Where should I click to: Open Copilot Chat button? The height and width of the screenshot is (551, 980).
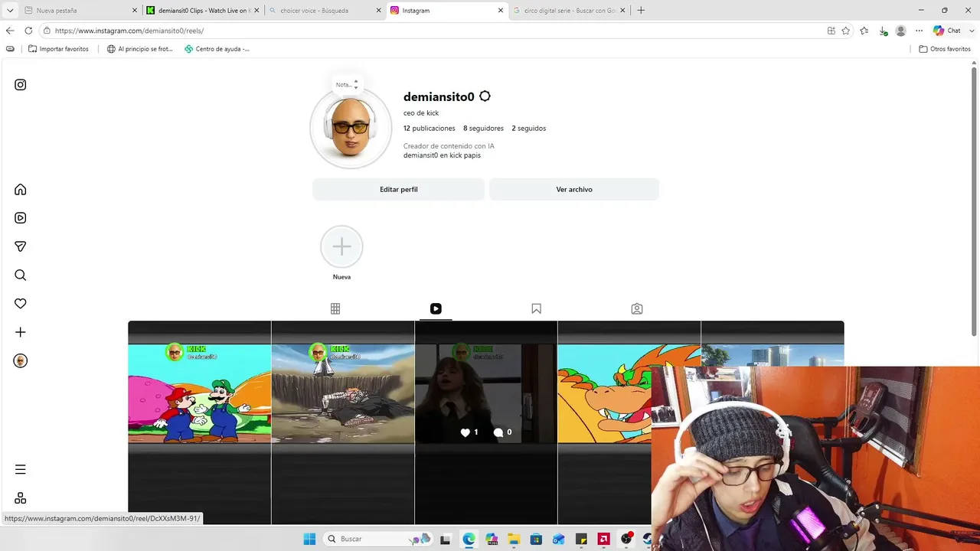point(947,31)
